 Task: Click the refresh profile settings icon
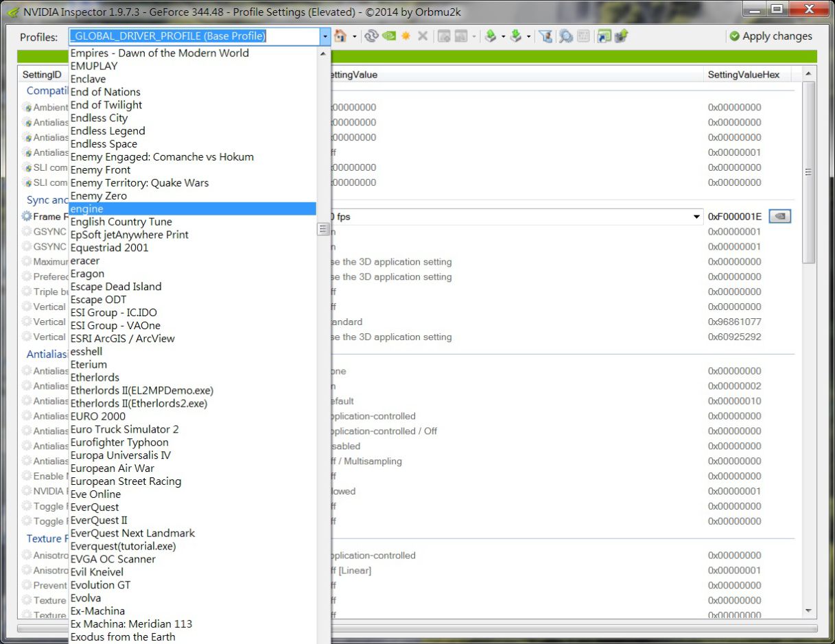[x=371, y=36]
